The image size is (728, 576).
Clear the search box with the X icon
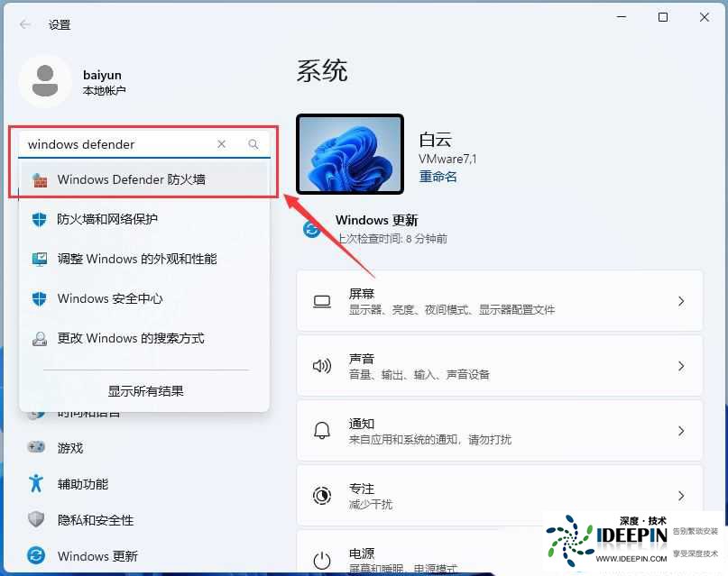coord(221,144)
